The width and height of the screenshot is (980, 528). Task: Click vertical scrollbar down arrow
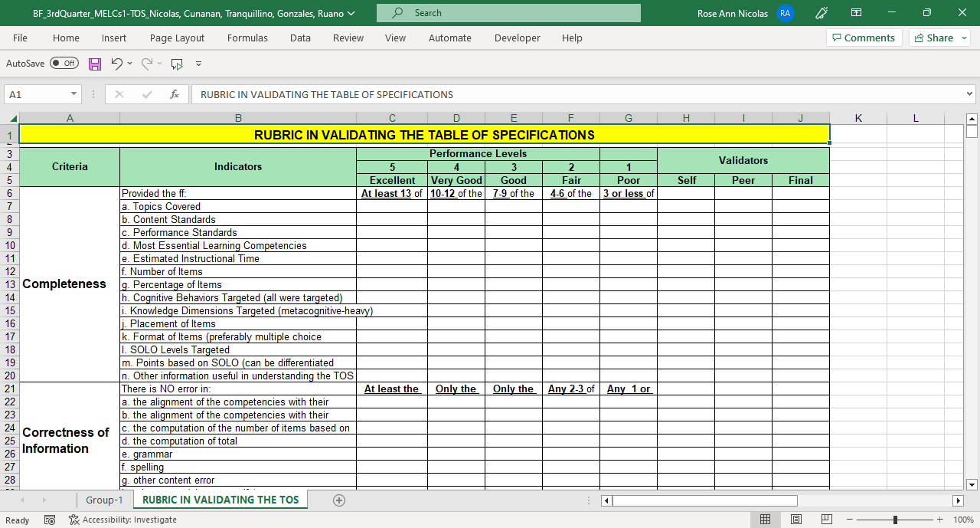pyautogui.click(x=972, y=484)
